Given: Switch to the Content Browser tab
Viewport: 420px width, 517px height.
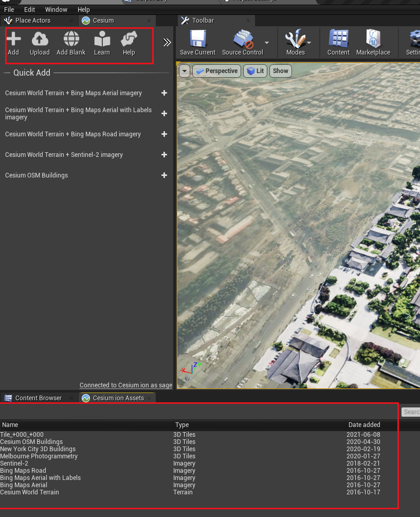Looking at the screenshot, I should (x=39, y=398).
